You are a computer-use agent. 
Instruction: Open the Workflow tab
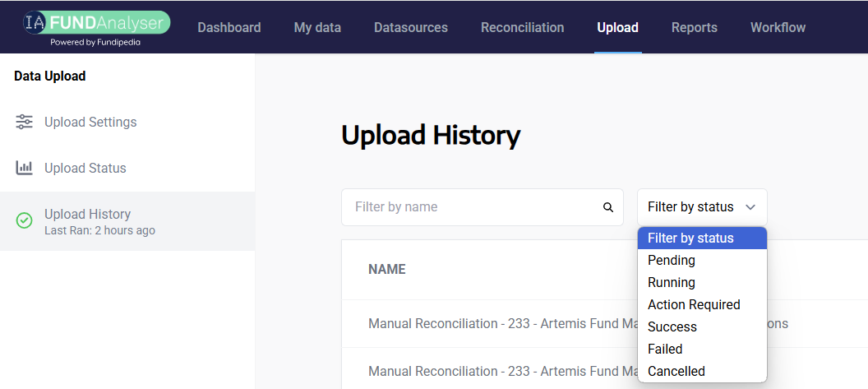coord(778,27)
